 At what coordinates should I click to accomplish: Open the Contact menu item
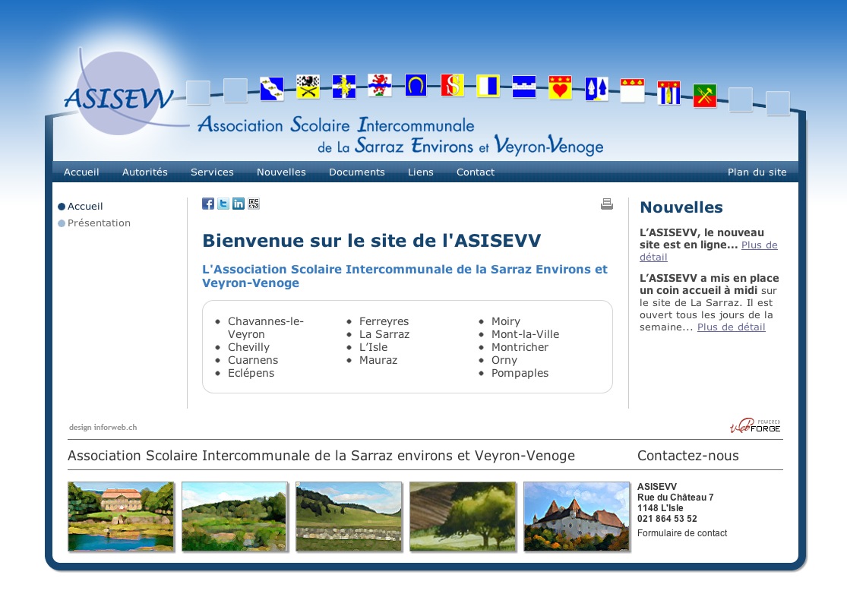[476, 172]
